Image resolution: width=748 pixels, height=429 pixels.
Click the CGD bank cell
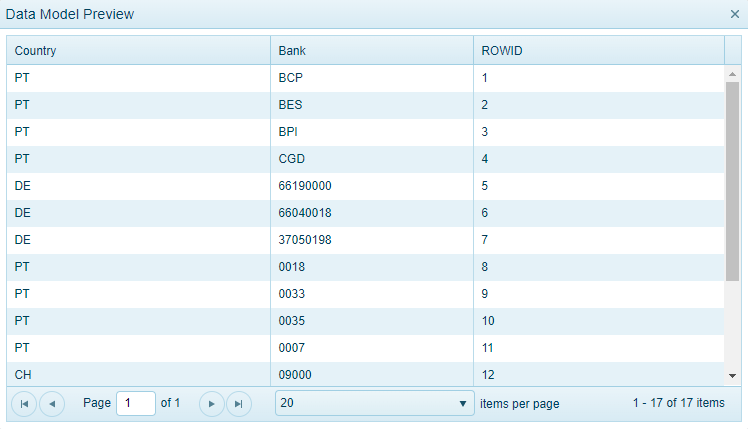tap(292, 158)
